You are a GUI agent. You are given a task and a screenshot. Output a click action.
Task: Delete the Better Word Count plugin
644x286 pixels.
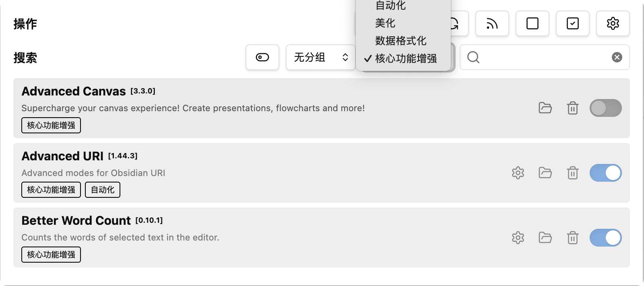(x=572, y=238)
